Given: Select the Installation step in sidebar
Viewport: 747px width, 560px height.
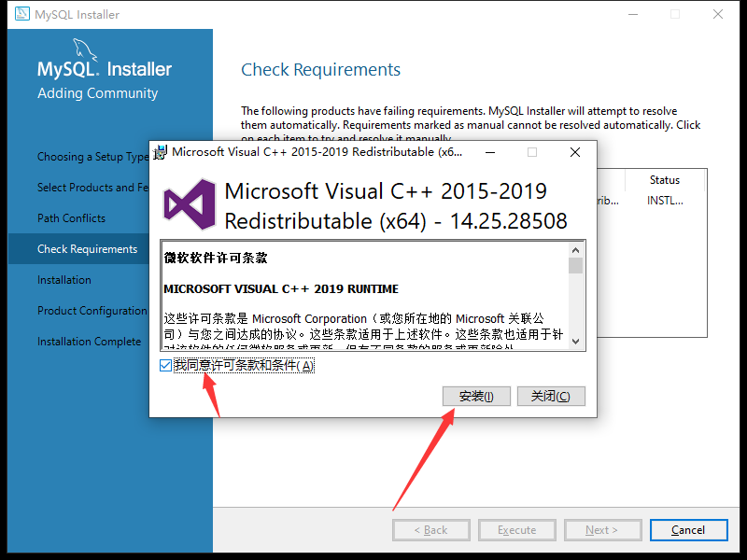Looking at the screenshot, I should (x=64, y=280).
